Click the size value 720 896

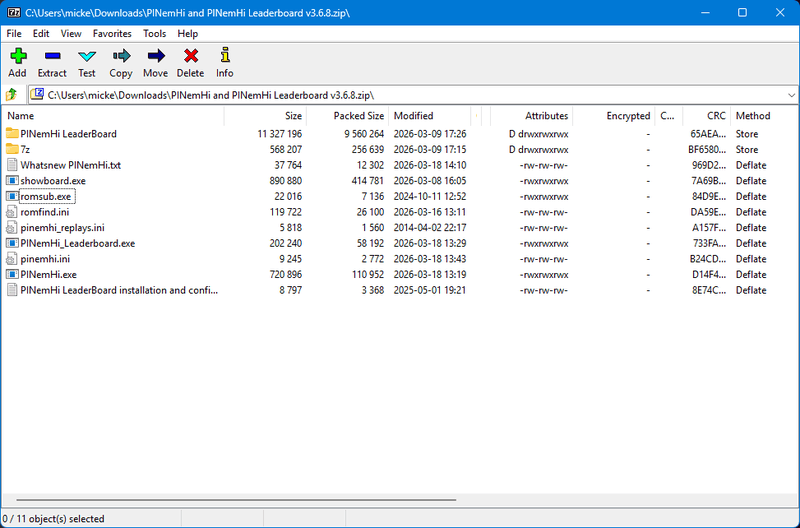286,274
